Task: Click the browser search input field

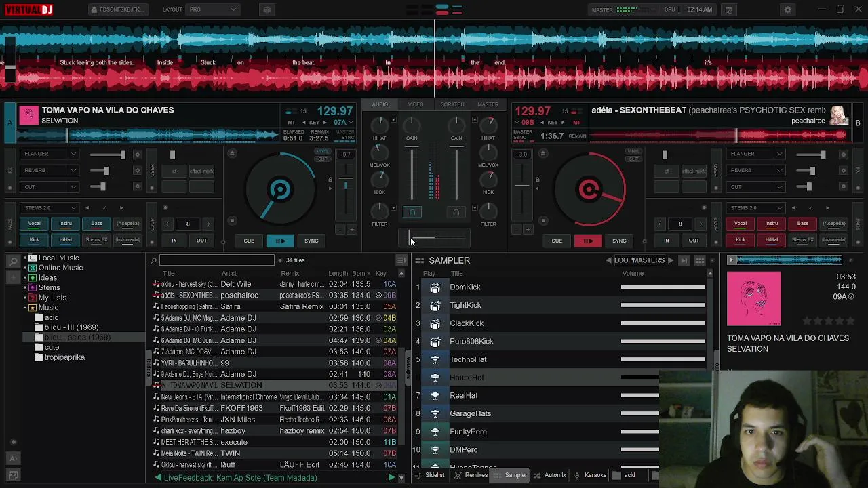Action: [217, 260]
